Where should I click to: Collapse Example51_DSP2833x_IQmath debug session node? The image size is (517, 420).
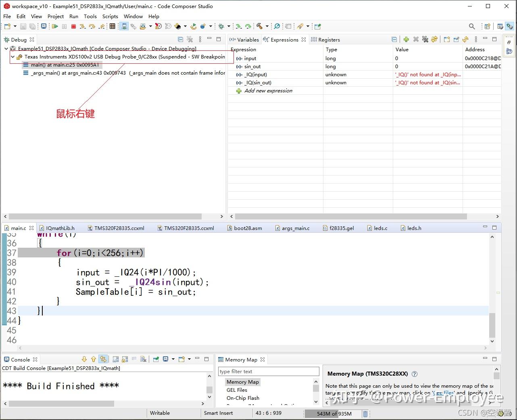[6, 49]
